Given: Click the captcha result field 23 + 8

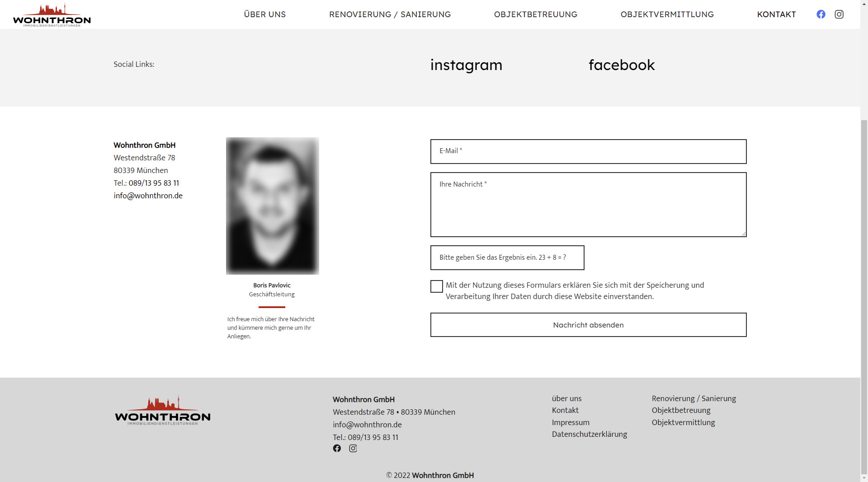Looking at the screenshot, I should (x=507, y=257).
